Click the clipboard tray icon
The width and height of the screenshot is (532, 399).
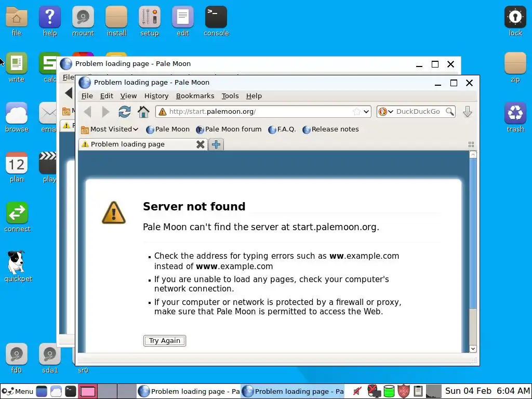[418, 391]
